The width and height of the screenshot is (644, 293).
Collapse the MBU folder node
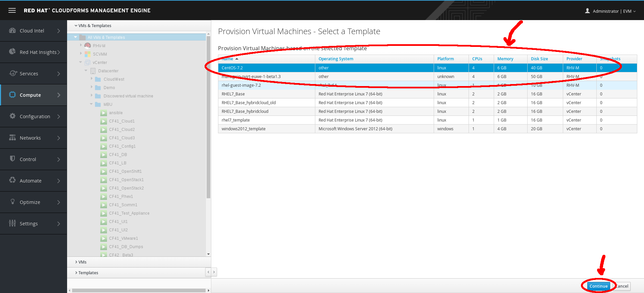91,104
